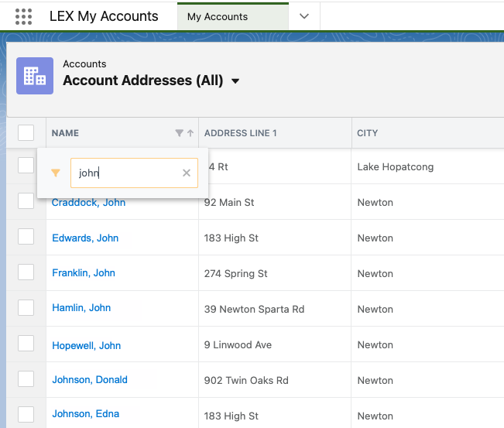The image size is (504, 428).
Task: Click the City column header
Action: [x=367, y=133]
